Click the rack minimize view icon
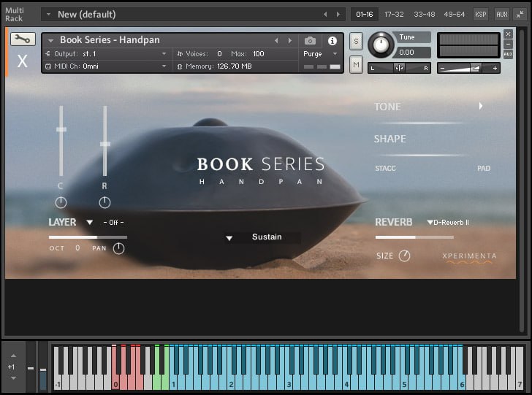 (520, 15)
